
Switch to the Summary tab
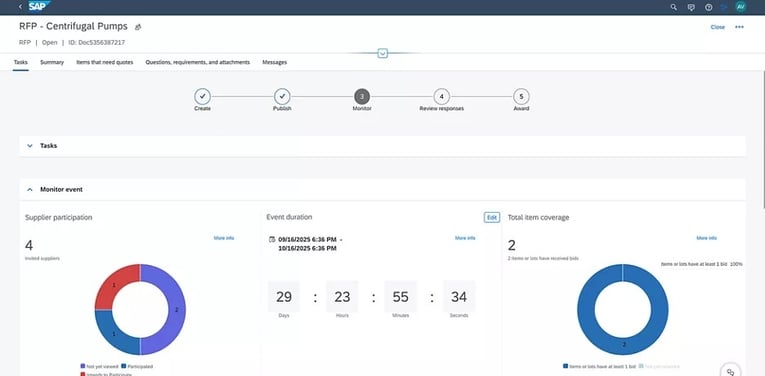click(x=52, y=62)
